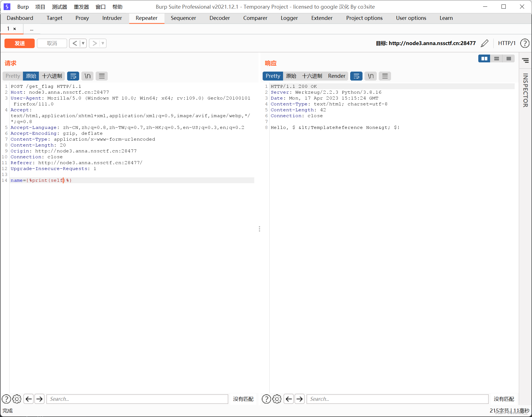Image resolution: width=532 pixels, height=417 pixels.
Task: Select the side-by-side layout view icon
Action: tap(484, 58)
